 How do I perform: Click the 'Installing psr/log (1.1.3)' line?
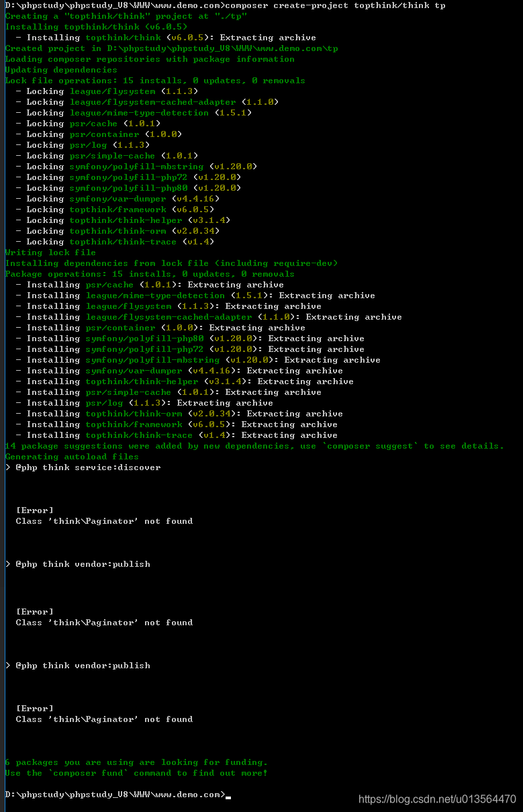point(144,403)
